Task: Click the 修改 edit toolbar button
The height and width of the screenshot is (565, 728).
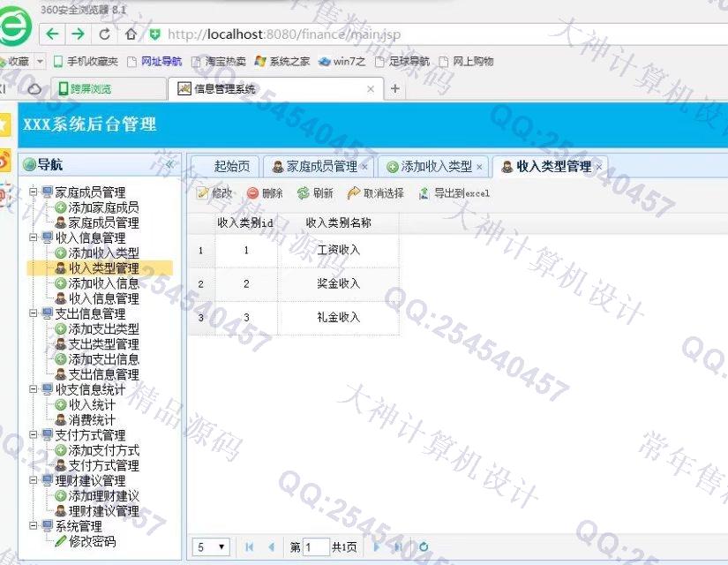Action: pos(214,192)
